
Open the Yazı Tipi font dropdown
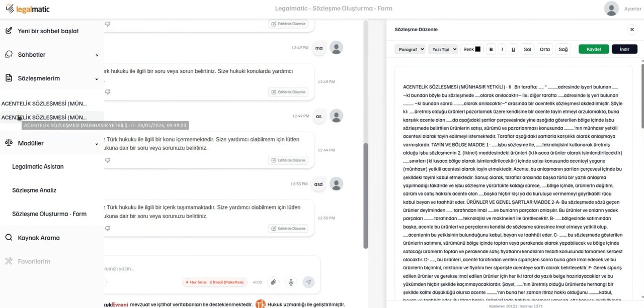443,49
